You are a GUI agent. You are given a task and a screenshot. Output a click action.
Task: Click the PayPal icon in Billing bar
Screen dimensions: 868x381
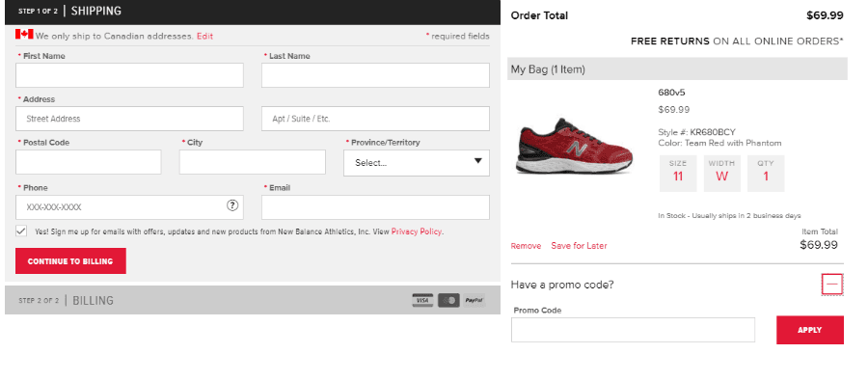pos(475,300)
